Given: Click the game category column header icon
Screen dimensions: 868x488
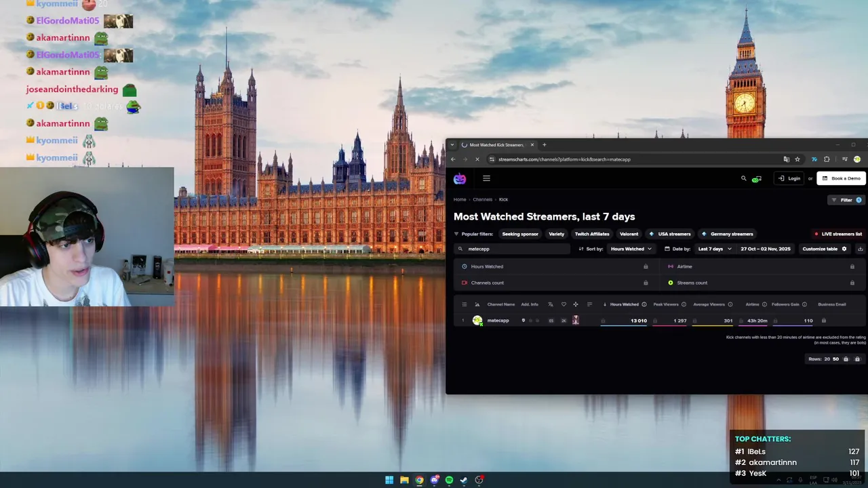Looking at the screenshot, I should (x=576, y=304).
